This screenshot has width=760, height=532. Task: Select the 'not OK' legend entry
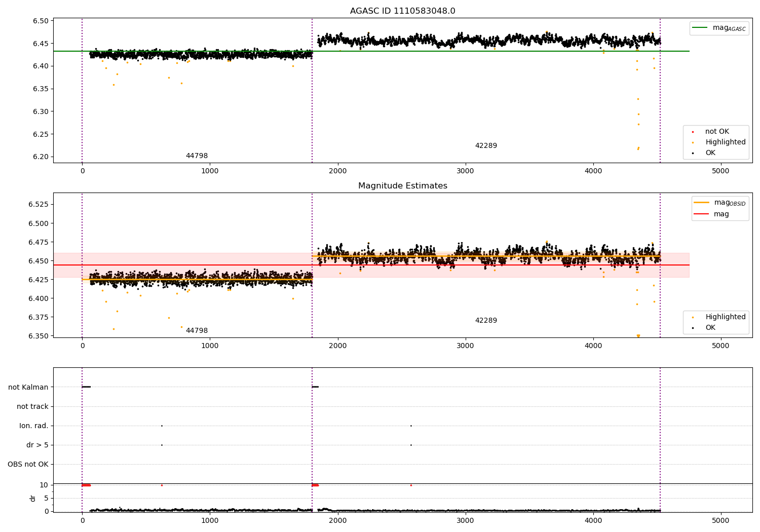(x=717, y=132)
